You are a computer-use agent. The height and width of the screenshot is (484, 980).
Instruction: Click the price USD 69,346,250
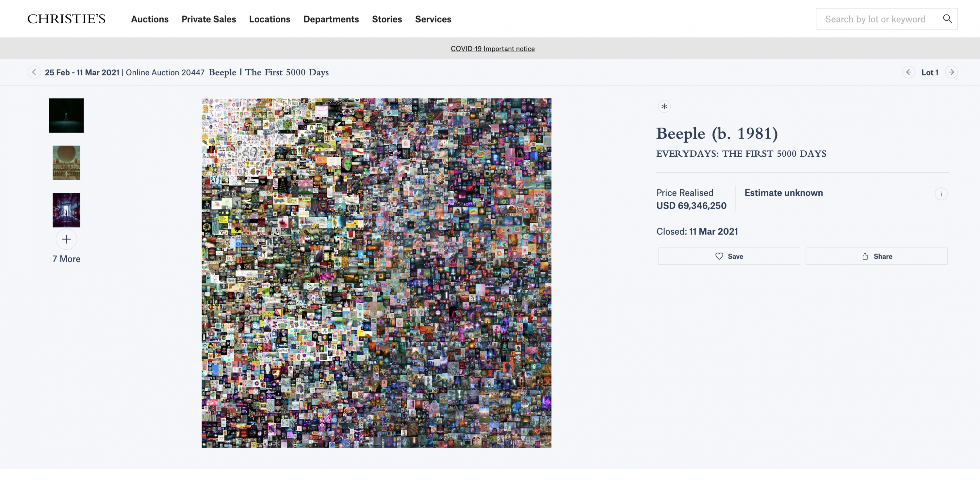click(x=691, y=206)
